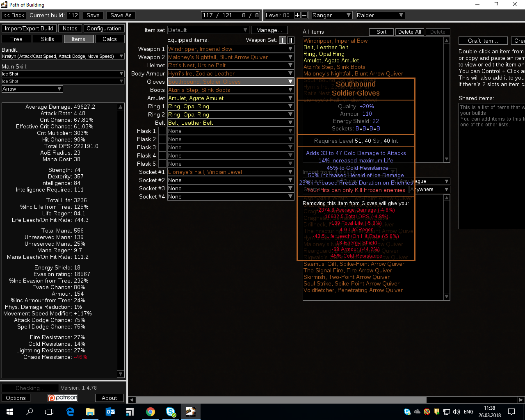The image size is (525, 420).
Task: Click Skype icon in system tray
Action: 407,412
